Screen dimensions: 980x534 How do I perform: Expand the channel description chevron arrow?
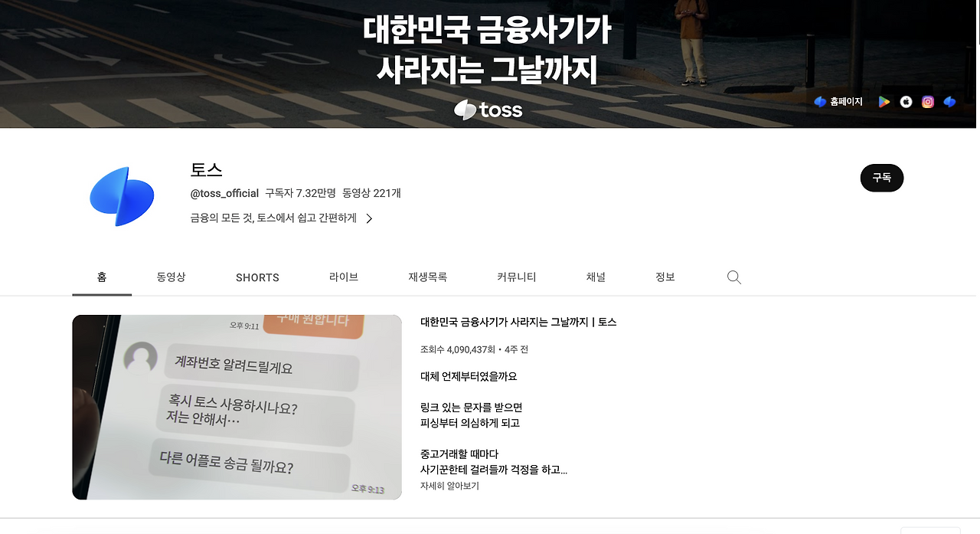[x=369, y=218]
